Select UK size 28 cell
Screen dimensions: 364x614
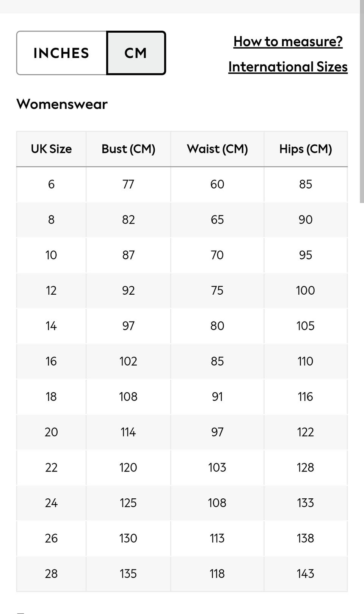pyautogui.click(x=51, y=574)
